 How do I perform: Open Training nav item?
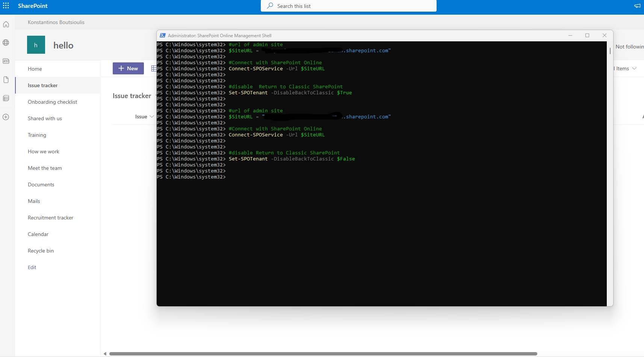(x=37, y=135)
